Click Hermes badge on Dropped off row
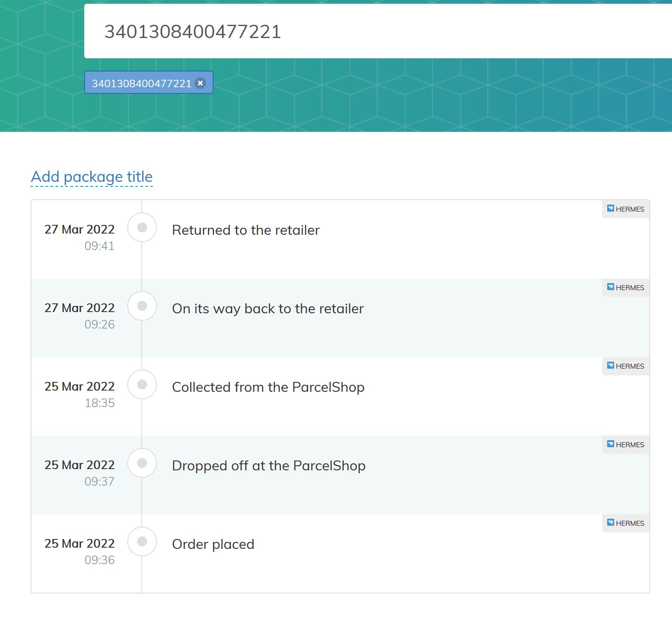 (625, 445)
